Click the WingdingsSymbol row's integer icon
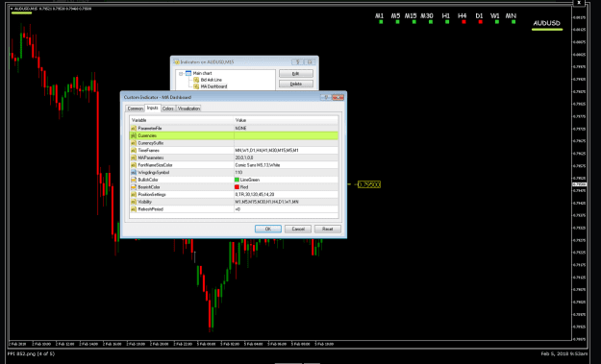This screenshot has width=601, height=364. [x=134, y=172]
